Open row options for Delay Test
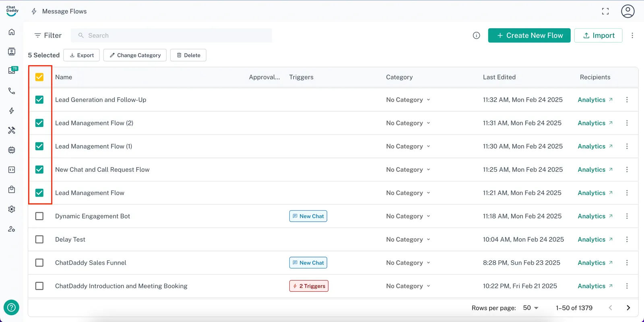The image size is (644, 322). pos(627,239)
